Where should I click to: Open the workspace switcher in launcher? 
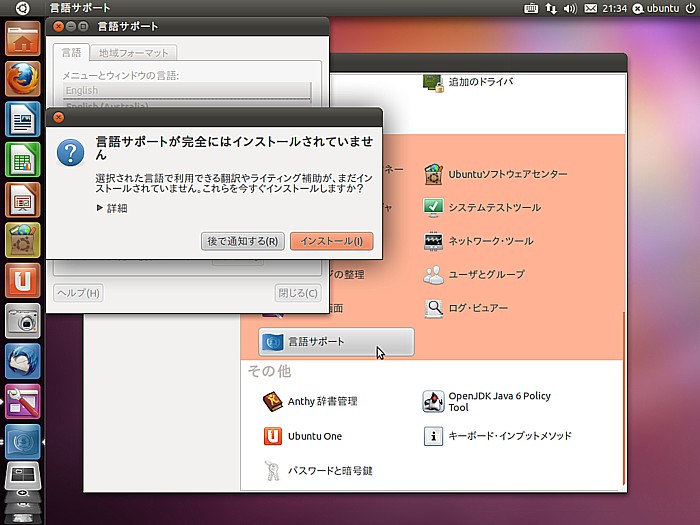pos(23,476)
